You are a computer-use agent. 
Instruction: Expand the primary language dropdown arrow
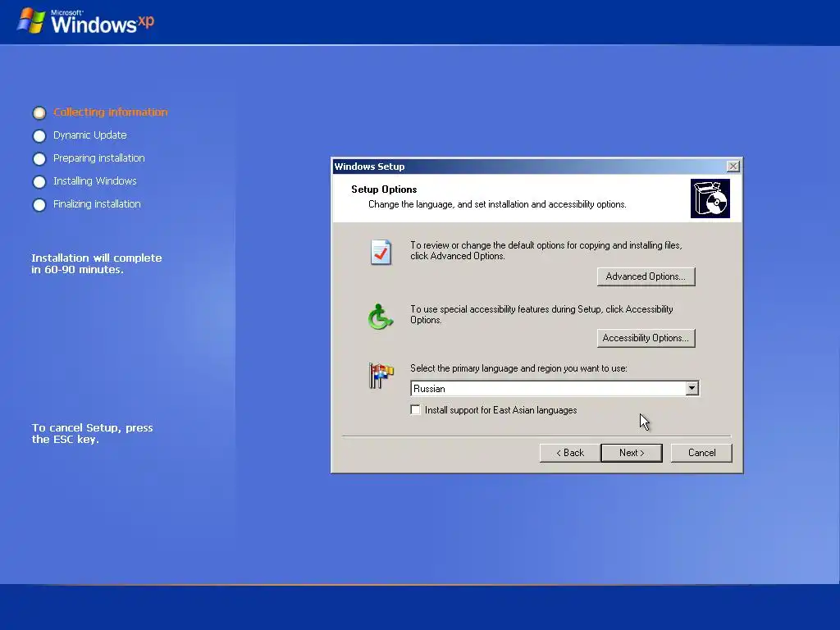[692, 388]
